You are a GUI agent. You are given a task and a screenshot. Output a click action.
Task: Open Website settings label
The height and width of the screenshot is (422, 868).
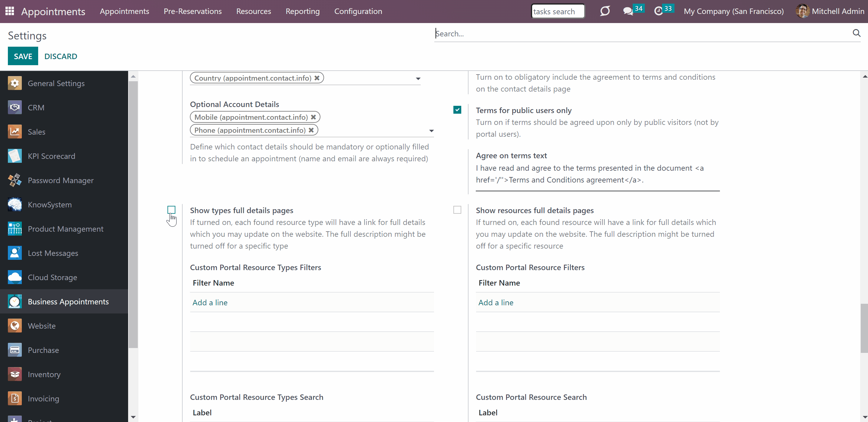pos(42,326)
